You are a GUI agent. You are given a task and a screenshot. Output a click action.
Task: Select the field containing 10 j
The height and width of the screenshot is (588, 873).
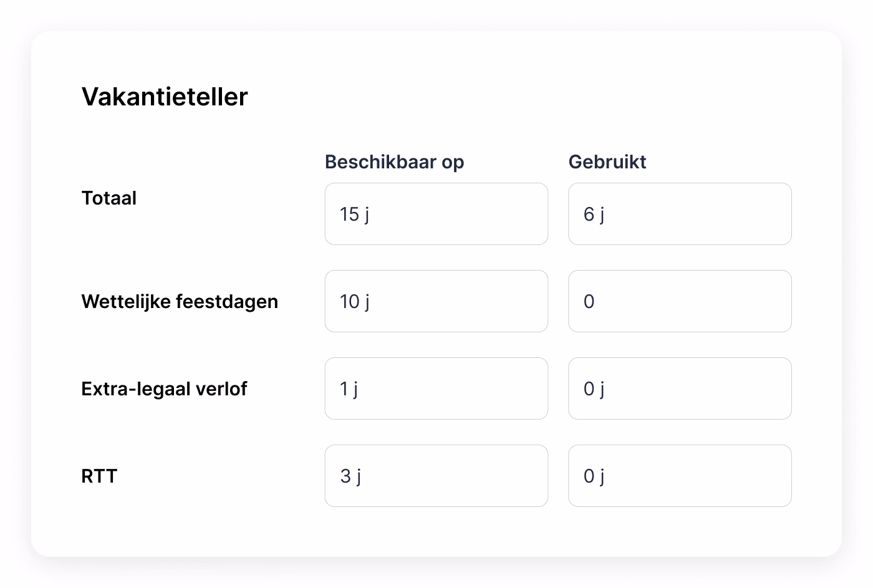[x=436, y=301]
